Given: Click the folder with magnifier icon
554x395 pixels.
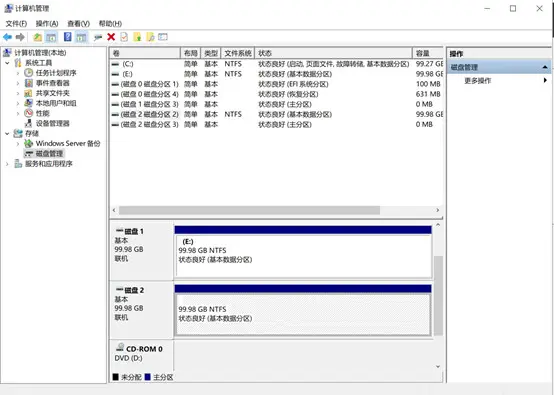Looking at the screenshot, I should coord(151,37).
